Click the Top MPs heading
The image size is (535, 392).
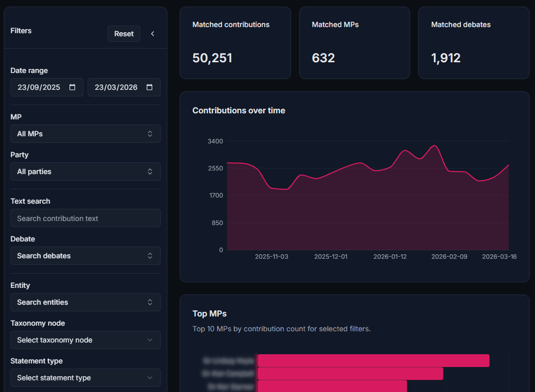pos(209,313)
